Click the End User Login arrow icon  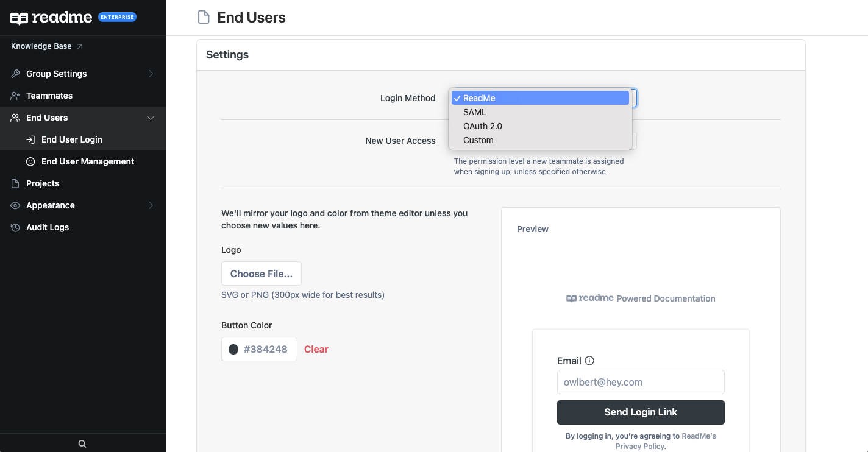pos(30,139)
